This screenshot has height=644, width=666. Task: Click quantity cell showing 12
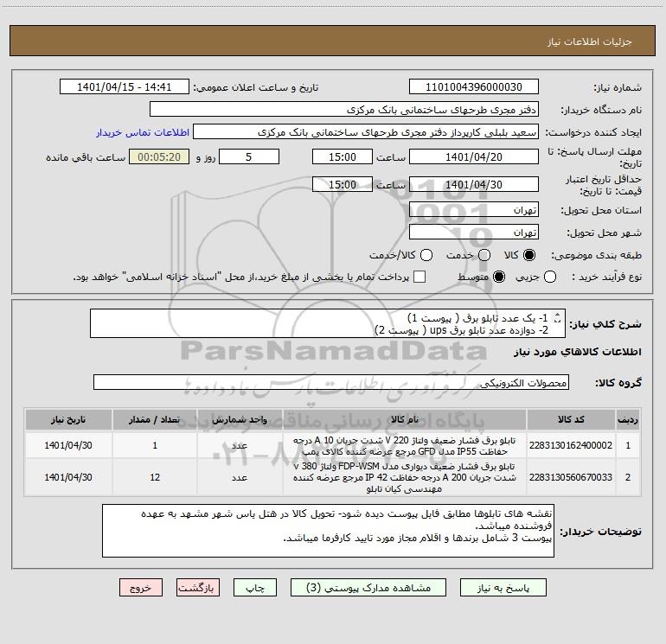click(x=155, y=477)
